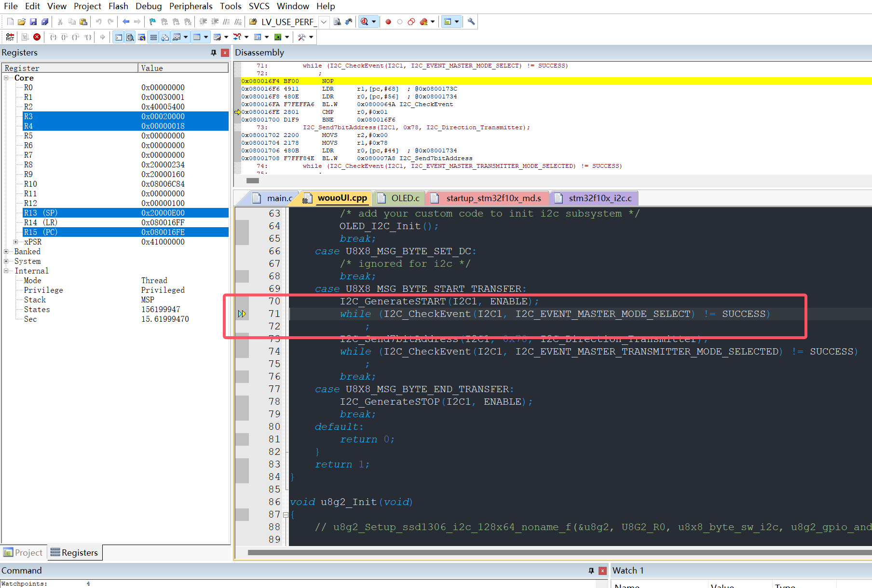Click the code editor horizontal scrollbar
872x588 pixels.
click(x=559, y=553)
